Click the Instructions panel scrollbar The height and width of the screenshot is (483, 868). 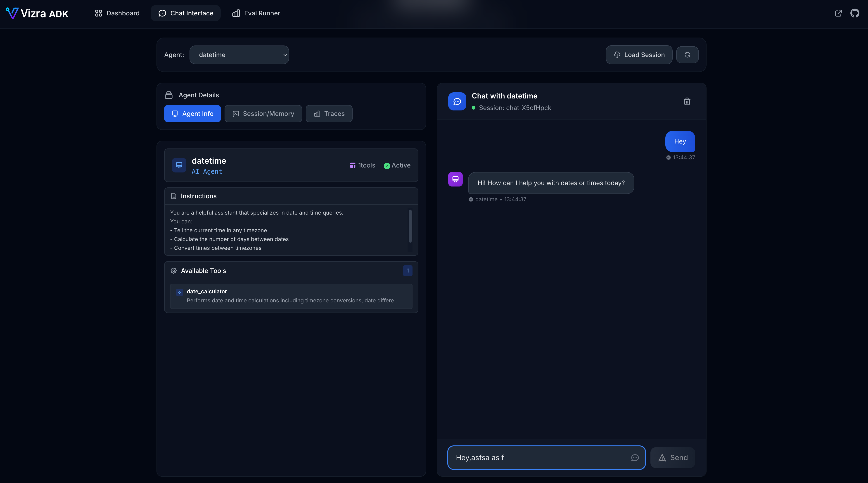click(x=410, y=226)
